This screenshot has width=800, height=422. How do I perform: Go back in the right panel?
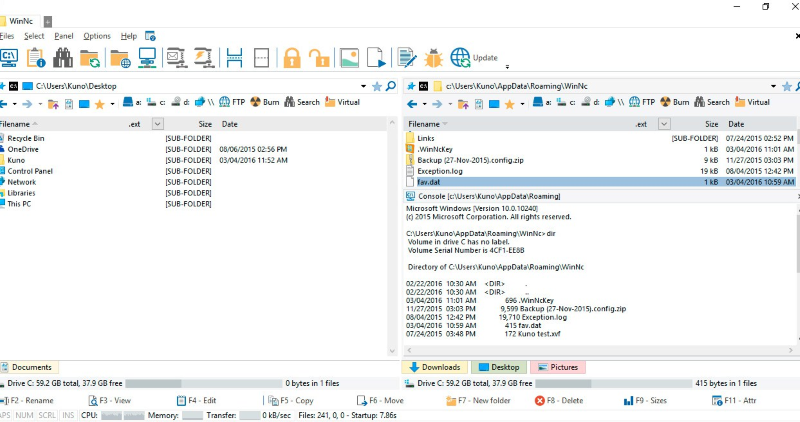pos(412,104)
